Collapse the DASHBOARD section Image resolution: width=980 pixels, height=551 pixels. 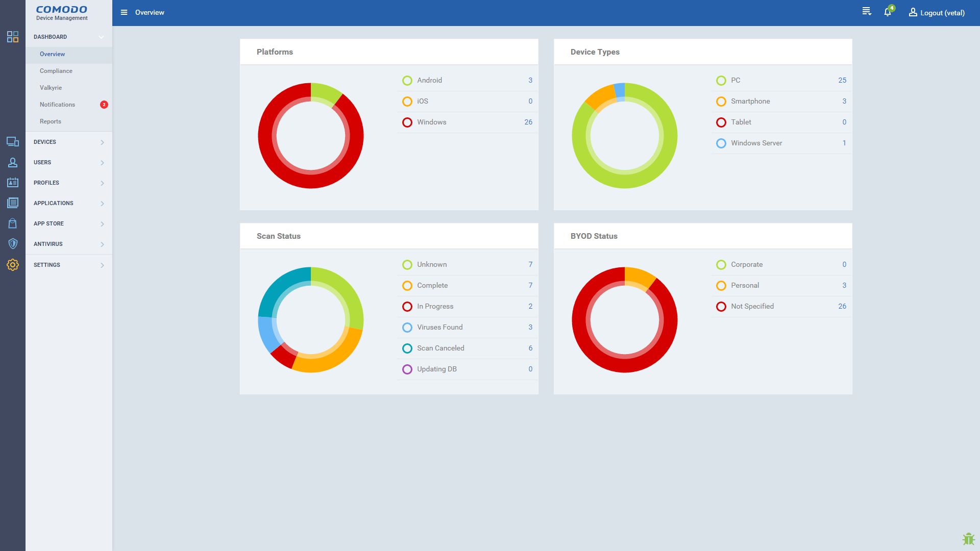click(68, 37)
